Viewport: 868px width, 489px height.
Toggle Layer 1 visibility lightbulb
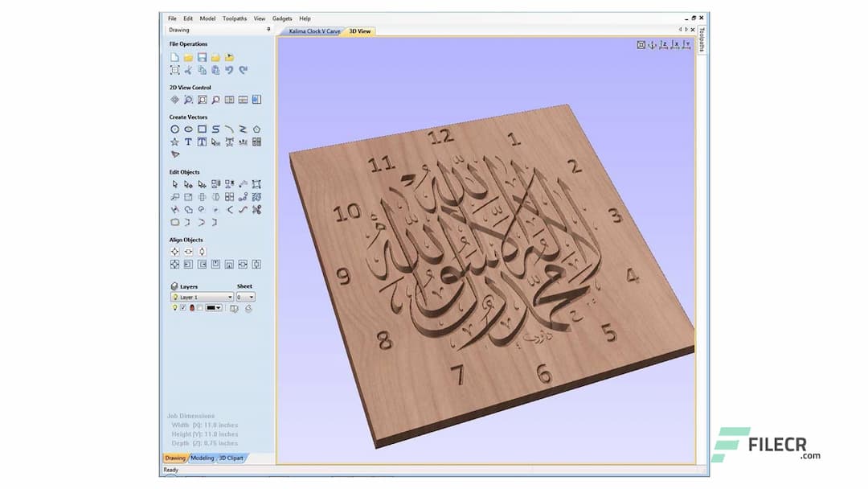click(174, 307)
